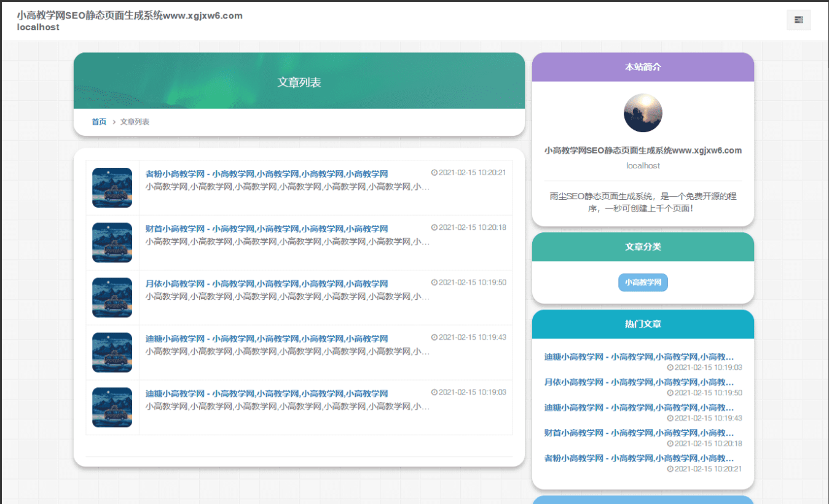Click the site title 小高教学网SEO静态页面生成系统 in header
Screen dimensions: 829x504
(130, 16)
